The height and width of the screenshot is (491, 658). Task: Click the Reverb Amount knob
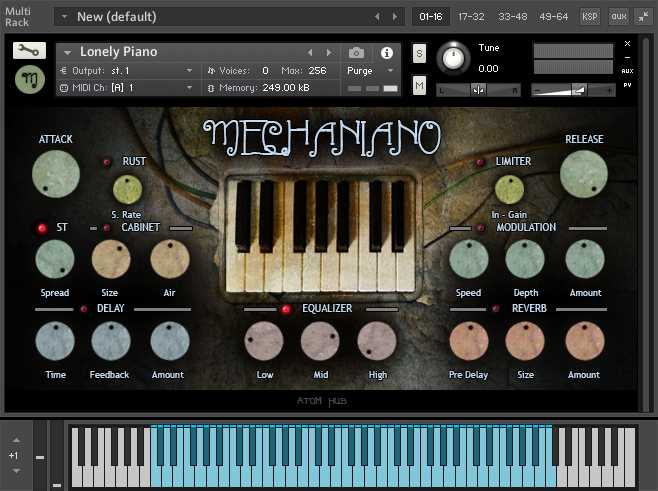(x=585, y=341)
